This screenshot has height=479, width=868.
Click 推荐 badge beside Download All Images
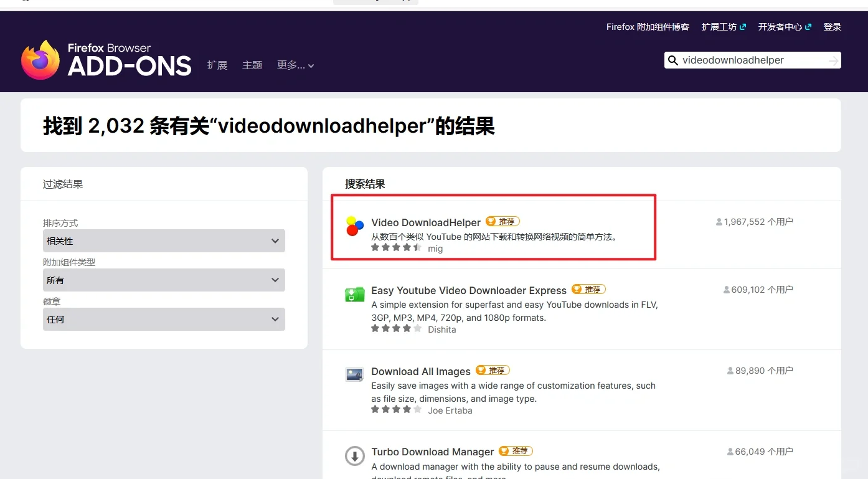493,370
